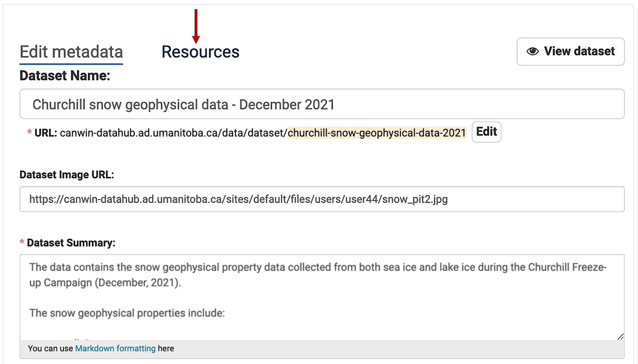Click the red asterisk before URL
Image resolution: width=638 pixels, height=364 pixels.
[29, 132]
